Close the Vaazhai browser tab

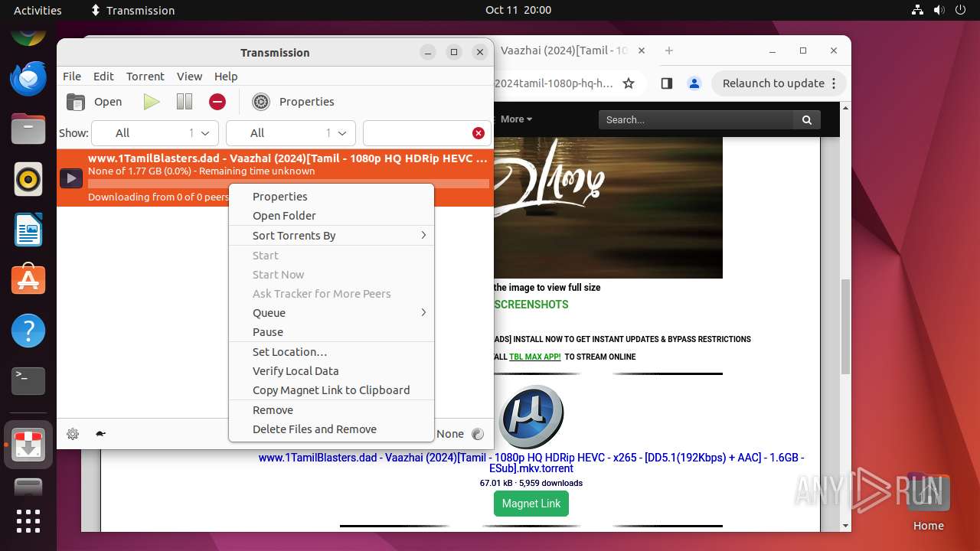click(642, 51)
